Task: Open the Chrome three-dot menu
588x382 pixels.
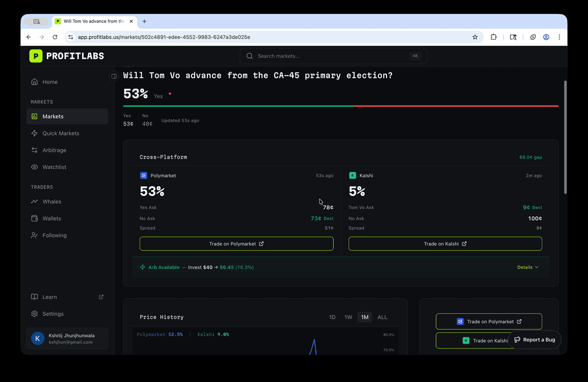Action: pos(559,37)
